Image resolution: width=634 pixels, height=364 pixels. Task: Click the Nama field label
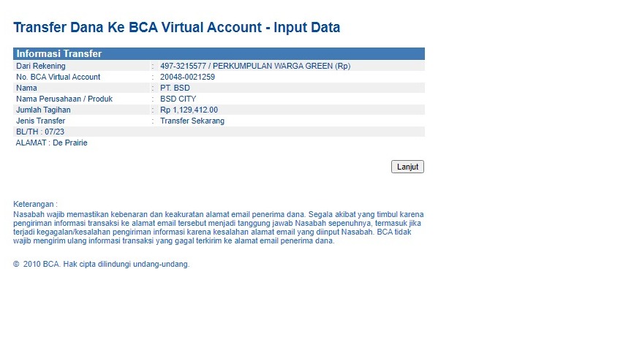point(26,88)
